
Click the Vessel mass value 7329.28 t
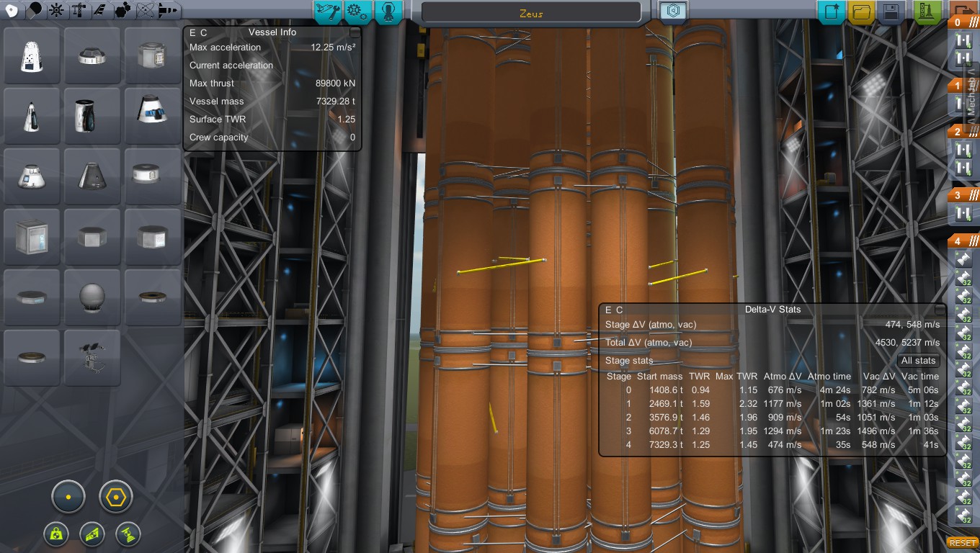336,102
